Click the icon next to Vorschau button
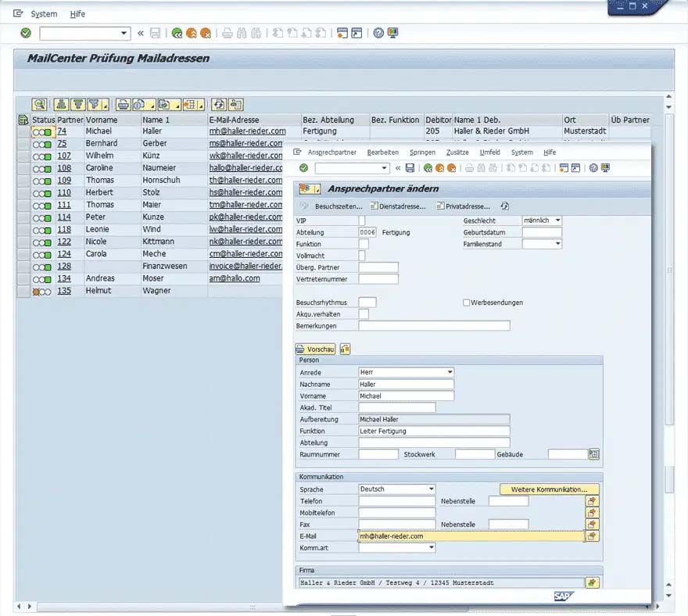688x616 pixels. tap(345, 349)
